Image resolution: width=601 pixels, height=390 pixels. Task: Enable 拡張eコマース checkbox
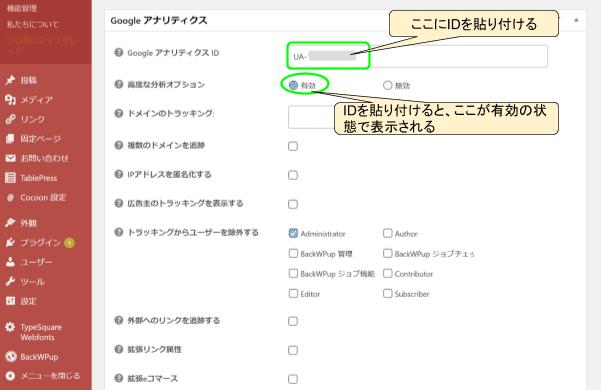pyautogui.click(x=293, y=379)
